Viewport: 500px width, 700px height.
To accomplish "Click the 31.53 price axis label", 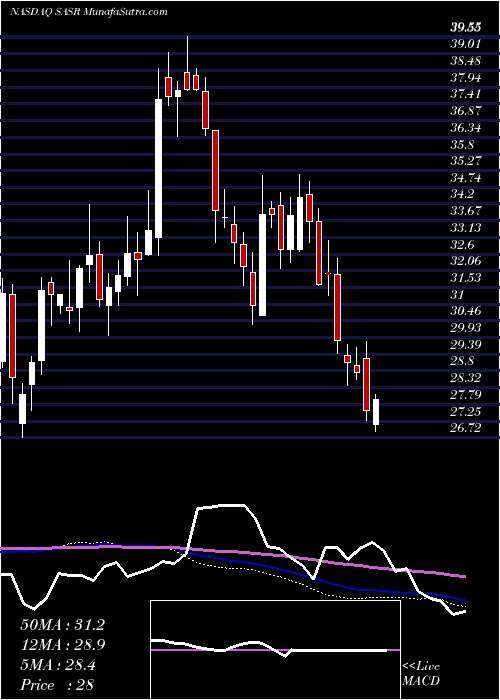I will tap(466, 278).
